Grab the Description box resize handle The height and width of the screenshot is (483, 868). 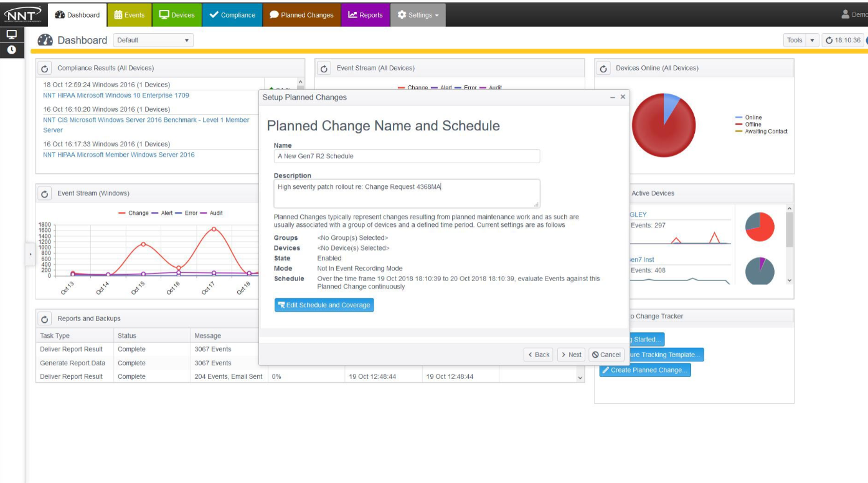point(536,204)
